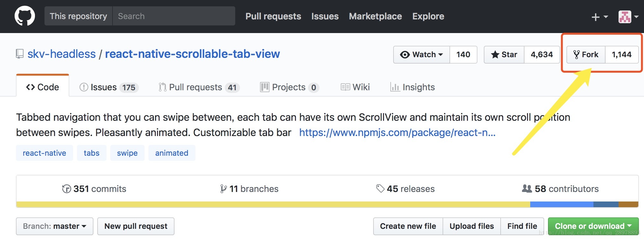
Task: Click the Create new file button
Action: pyautogui.click(x=408, y=226)
